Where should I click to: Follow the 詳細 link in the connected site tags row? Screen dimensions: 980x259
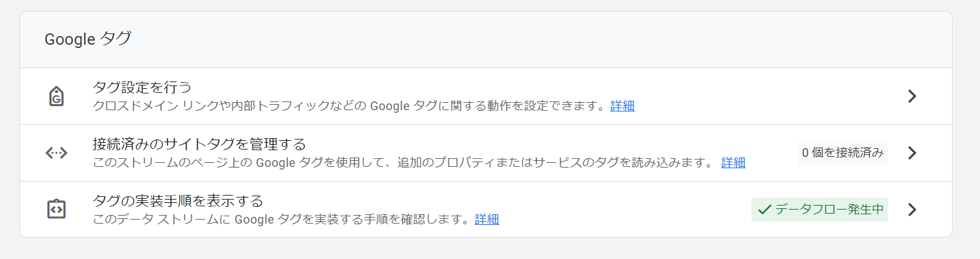733,162
